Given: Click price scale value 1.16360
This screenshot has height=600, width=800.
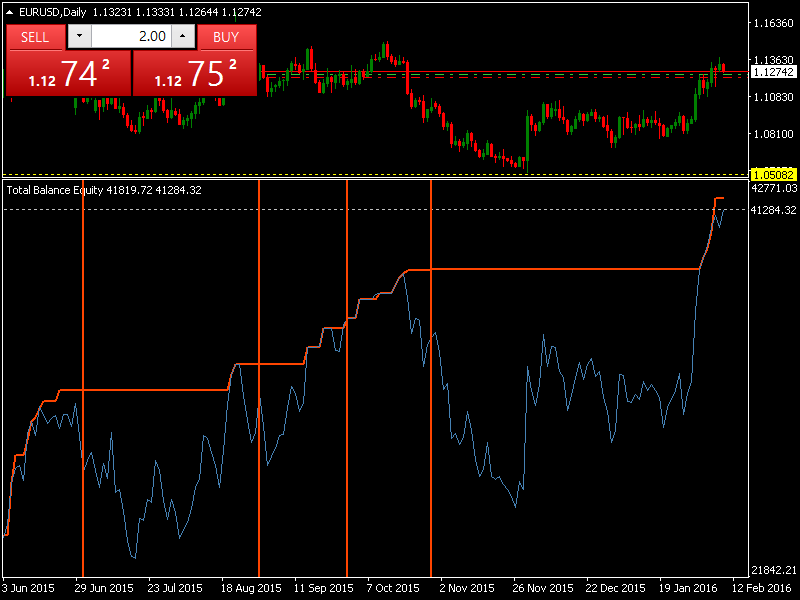Looking at the screenshot, I should [x=773, y=23].
